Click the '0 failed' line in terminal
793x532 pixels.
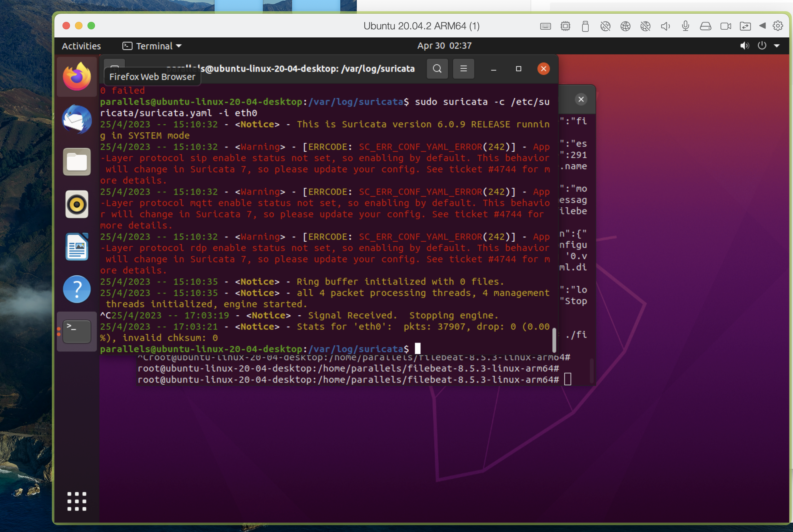click(122, 91)
